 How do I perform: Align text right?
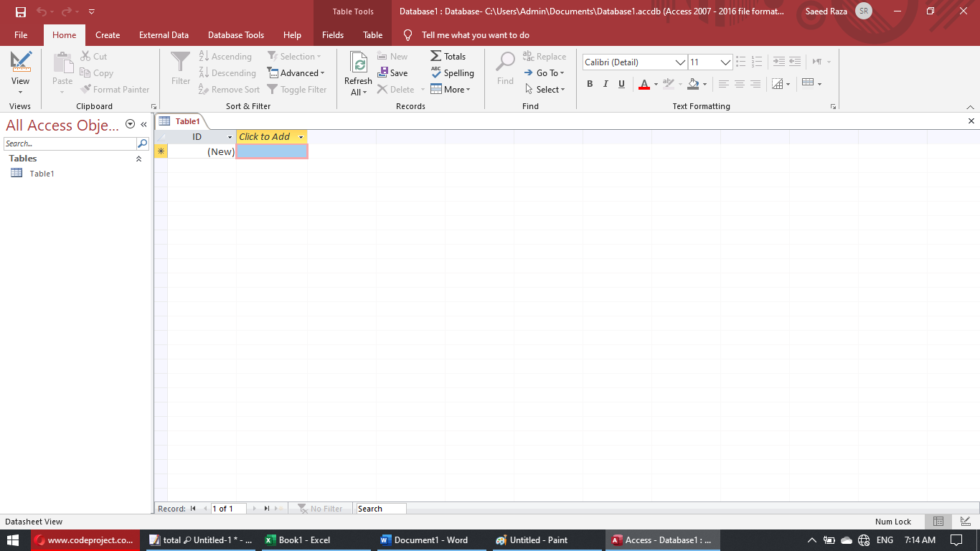point(755,84)
